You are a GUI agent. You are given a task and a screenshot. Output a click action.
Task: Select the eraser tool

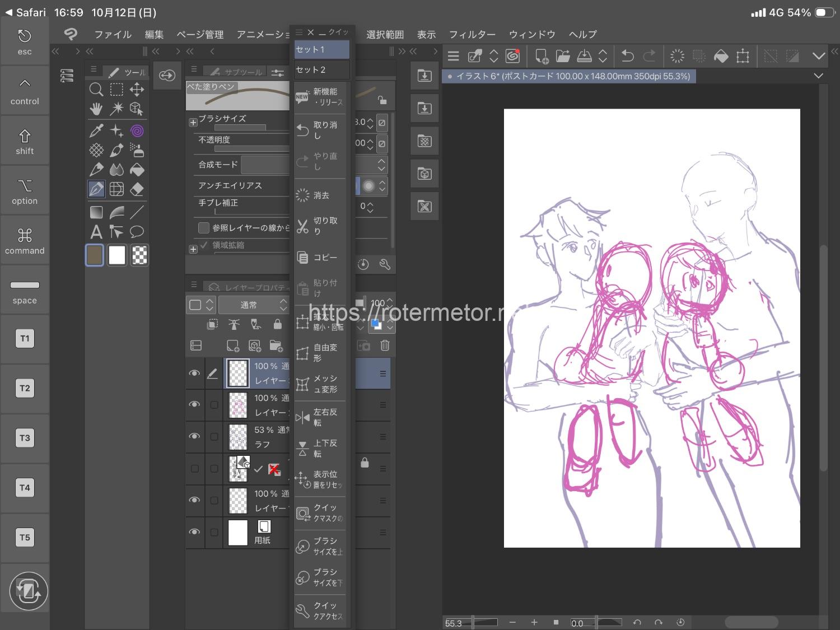point(137,189)
